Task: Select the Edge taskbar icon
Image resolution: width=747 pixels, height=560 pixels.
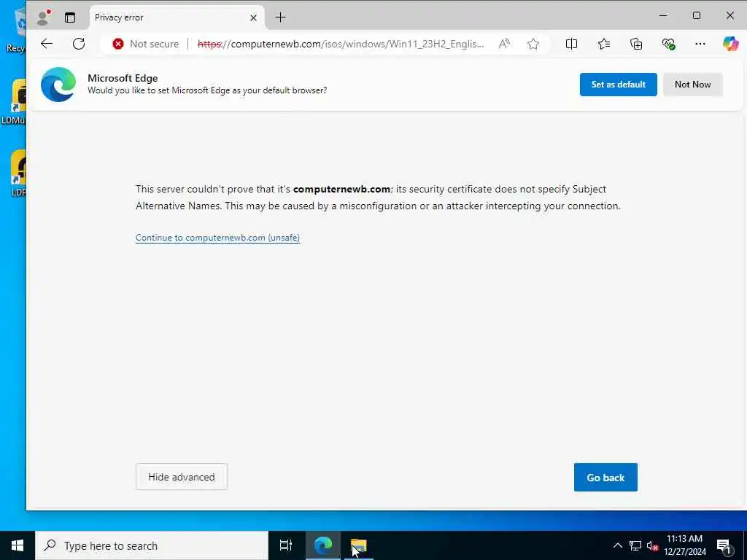Action: pos(323,545)
